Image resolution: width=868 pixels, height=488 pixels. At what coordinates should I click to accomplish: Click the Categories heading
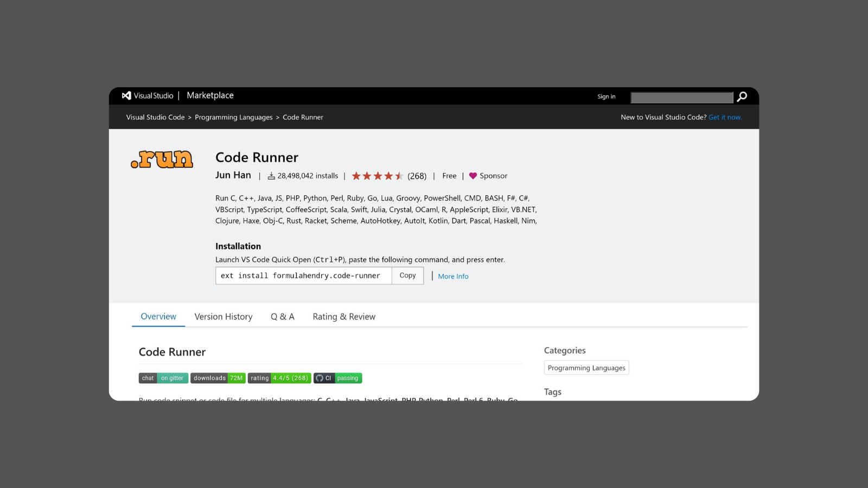(565, 350)
